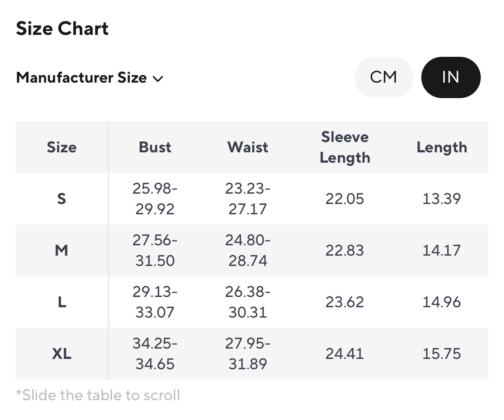Select the IN unit toggle
504x420 pixels.
[451, 77]
